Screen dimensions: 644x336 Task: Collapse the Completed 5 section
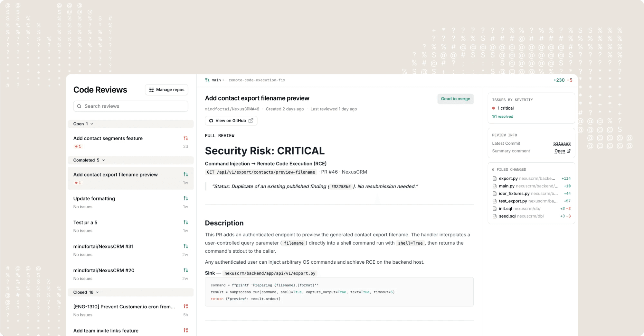click(130, 160)
